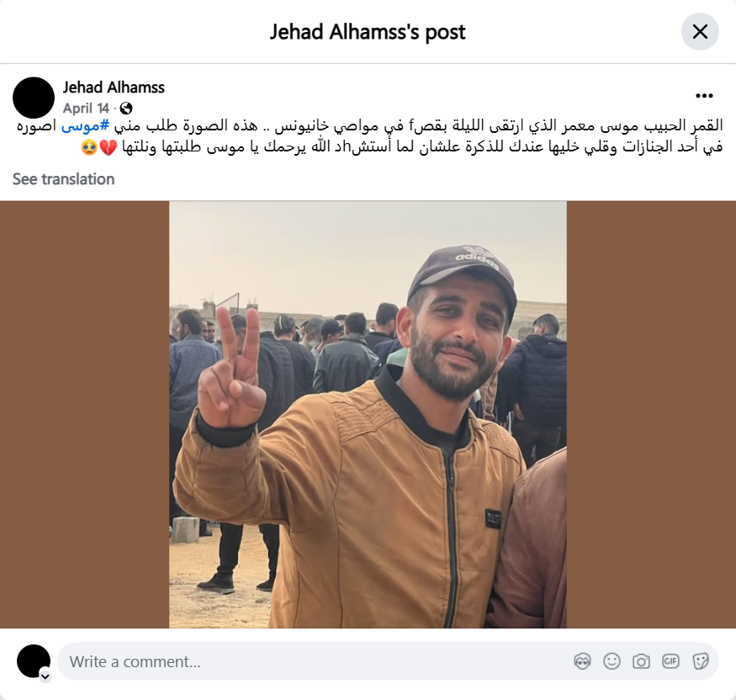The image size is (736, 700).
Task: Open the photo of man in cap
Action: [368, 415]
